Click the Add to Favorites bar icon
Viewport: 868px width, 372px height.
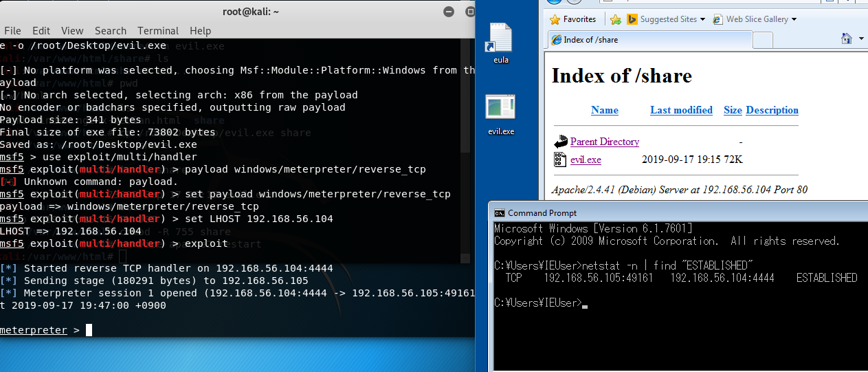tap(616, 19)
